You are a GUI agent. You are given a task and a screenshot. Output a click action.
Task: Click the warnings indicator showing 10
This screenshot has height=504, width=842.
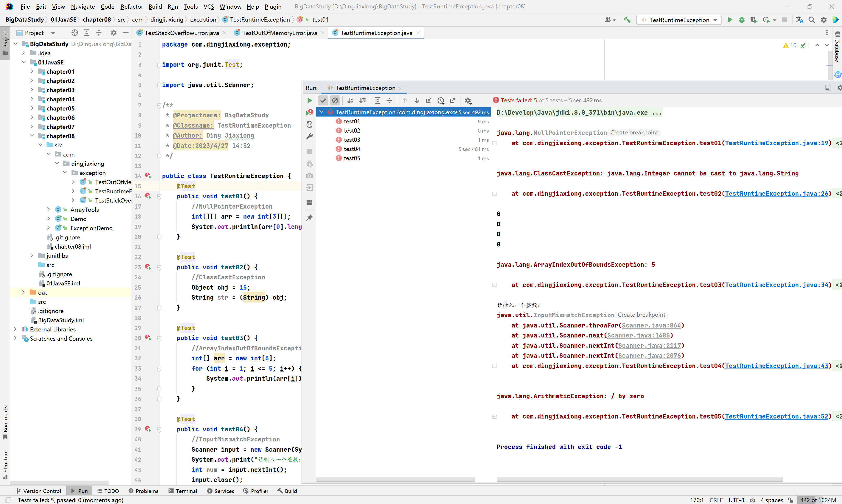pos(790,45)
